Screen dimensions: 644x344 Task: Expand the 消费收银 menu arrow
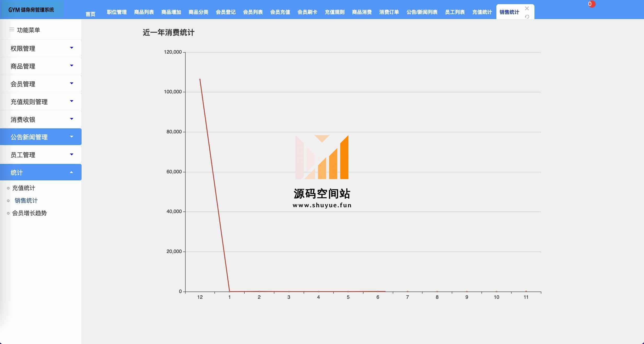point(72,119)
